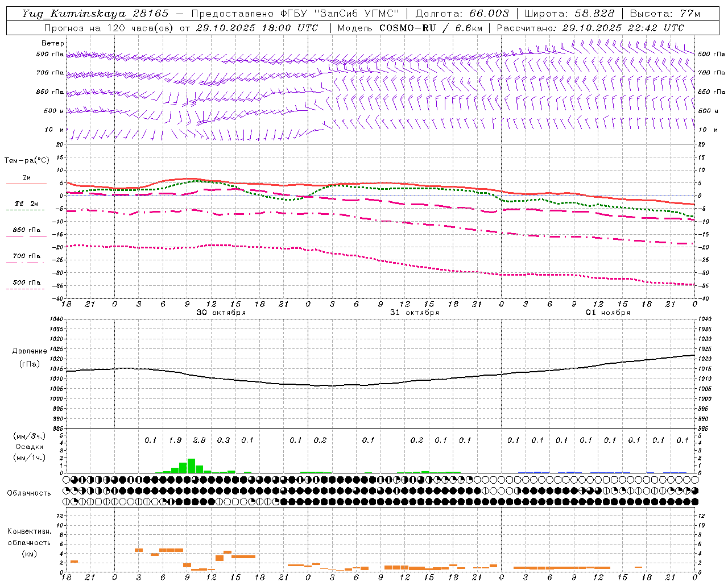The height and width of the screenshot is (582, 728).
Task: Click the "Давление" pressure panel label
Action: pos(30,351)
